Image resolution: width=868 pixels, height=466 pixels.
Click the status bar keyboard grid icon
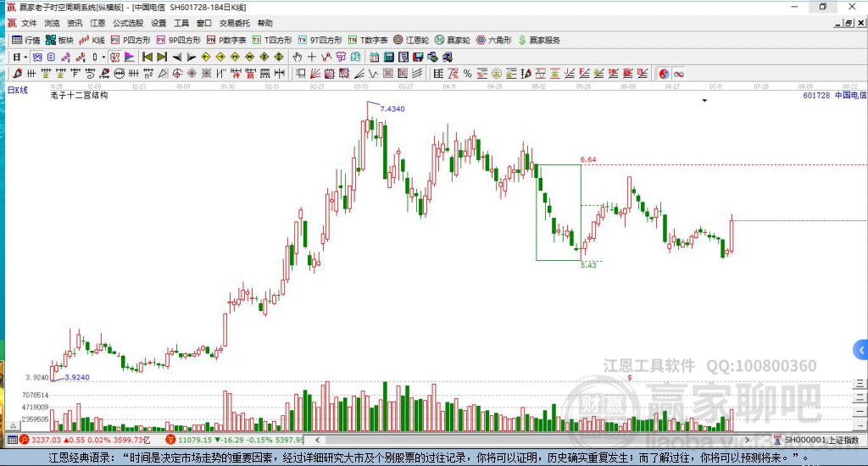pyautogui.click(x=12, y=440)
